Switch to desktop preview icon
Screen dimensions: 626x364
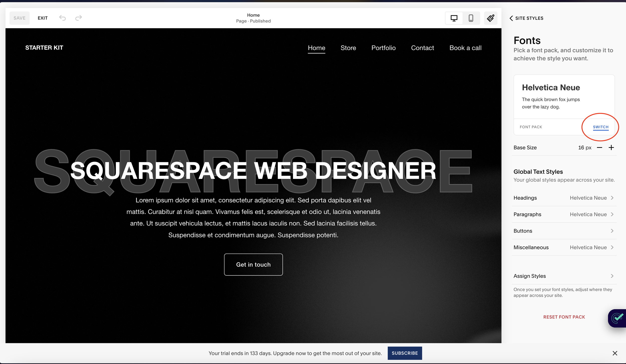pos(454,18)
